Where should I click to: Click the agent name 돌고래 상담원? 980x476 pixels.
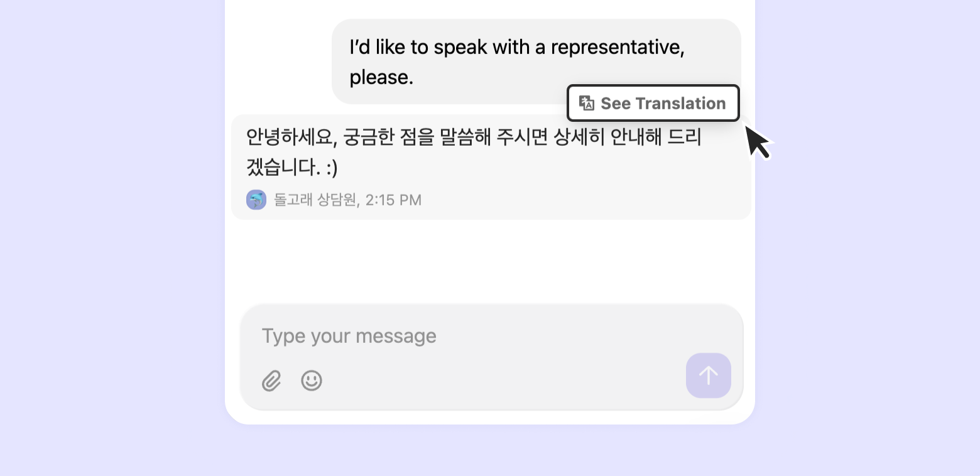click(x=315, y=200)
